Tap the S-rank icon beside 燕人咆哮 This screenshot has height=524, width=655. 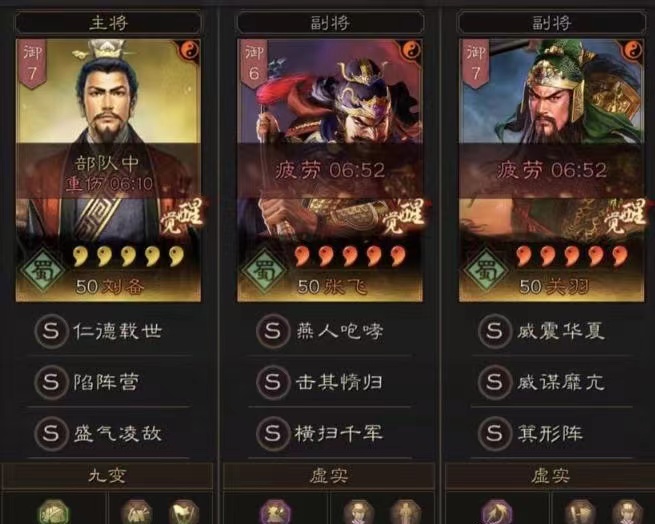pos(273,331)
